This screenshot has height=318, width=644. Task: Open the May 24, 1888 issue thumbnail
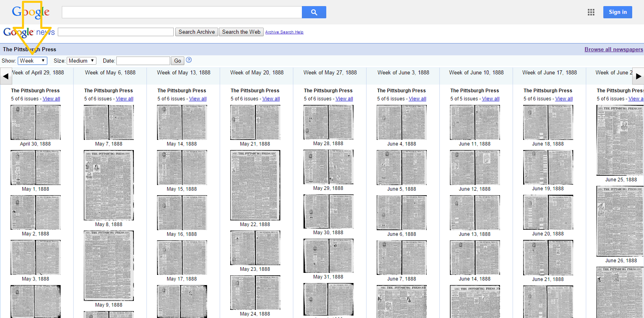255,293
